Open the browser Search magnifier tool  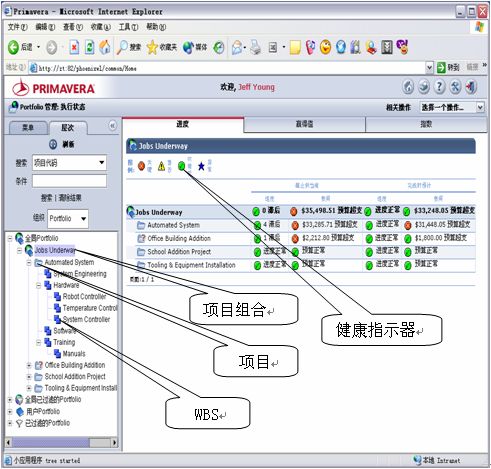point(122,47)
